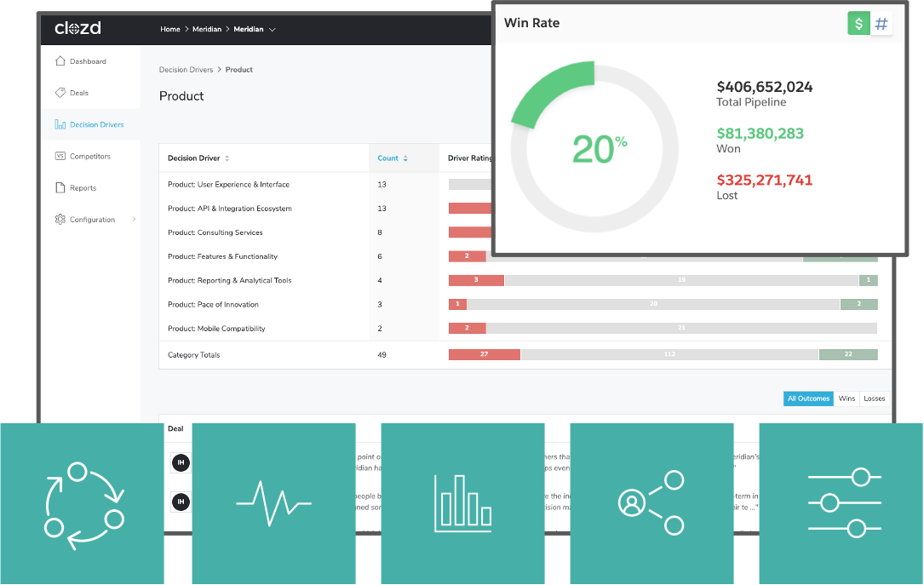Filter quotes by Losses
This screenshot has height=585, width=924.
point(874,399)
